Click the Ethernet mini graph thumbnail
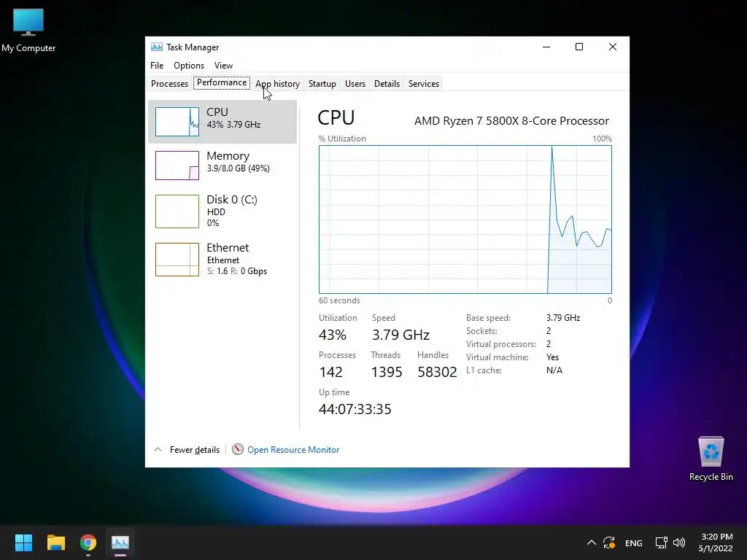This screenshot has height=560, width=747. click(x=177, y=259)
